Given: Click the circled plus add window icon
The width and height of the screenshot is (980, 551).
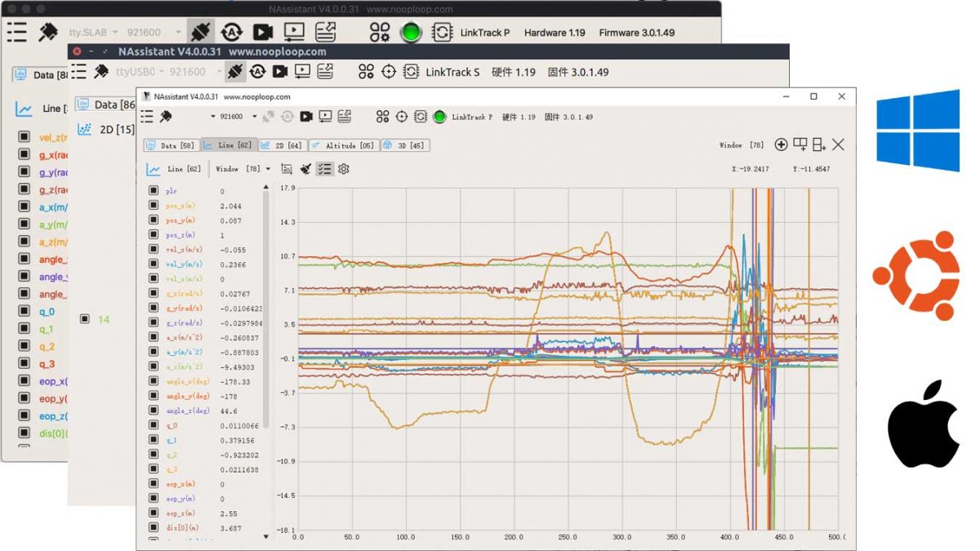Looking at the screenshot, I should point(781,145).
